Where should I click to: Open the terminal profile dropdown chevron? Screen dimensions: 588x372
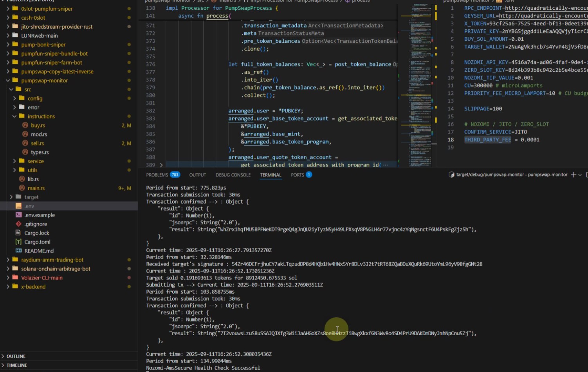click(x=580, y=175)
